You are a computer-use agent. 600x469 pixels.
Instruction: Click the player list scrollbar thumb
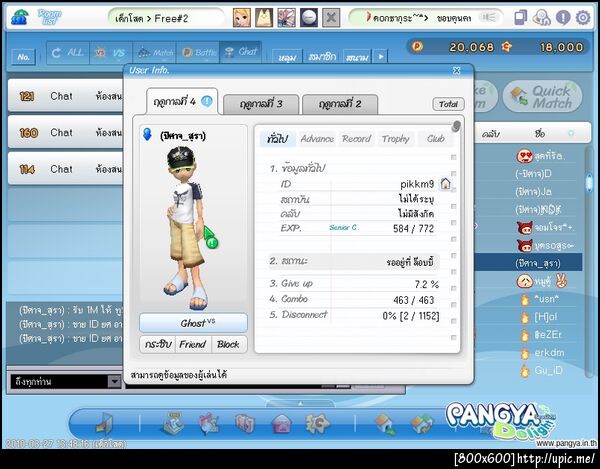(x=590, y=182)
